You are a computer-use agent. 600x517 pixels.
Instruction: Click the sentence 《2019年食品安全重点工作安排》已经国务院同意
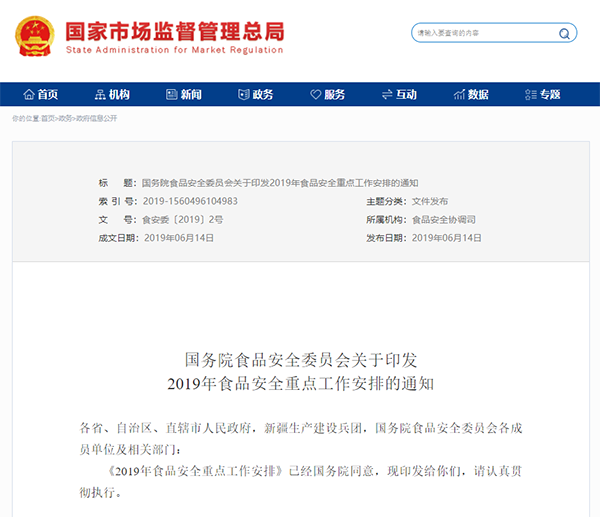point(241,471)
